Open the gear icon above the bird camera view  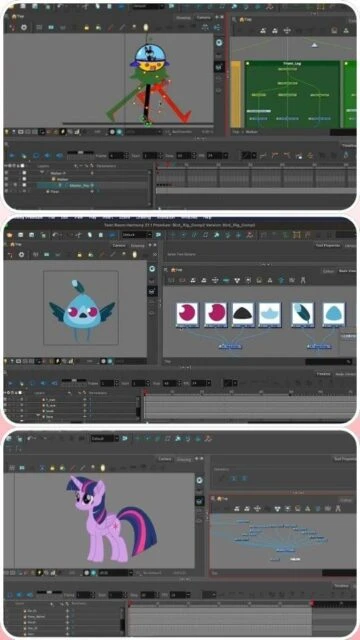pyautogui.click(x=21, y=255)
